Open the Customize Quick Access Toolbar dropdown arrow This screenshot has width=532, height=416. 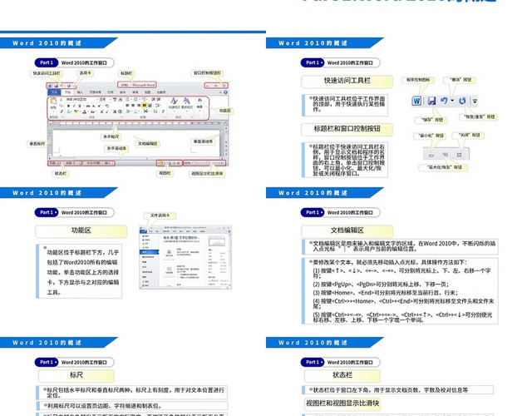point(475,101)
